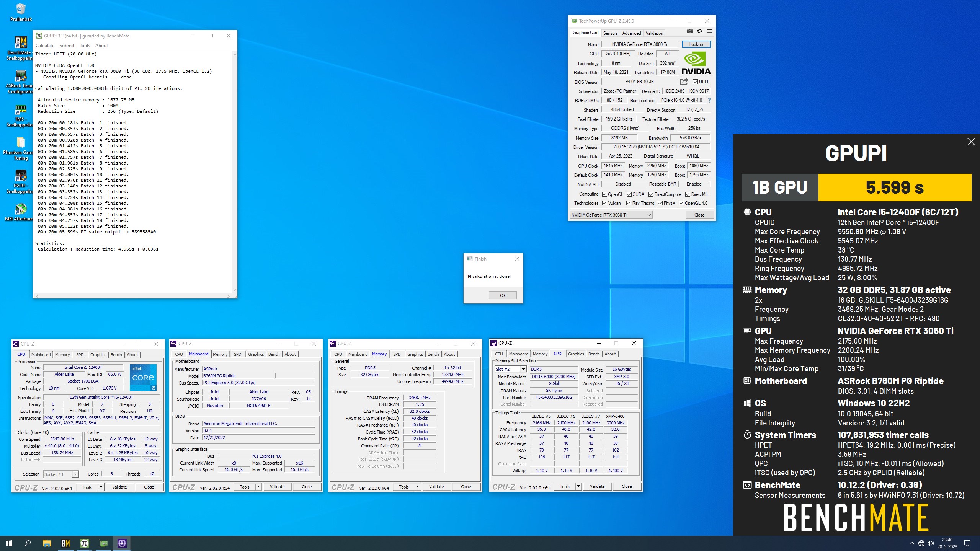Open the Bench tab in CPU-Z SPD window
Image resolution: width=980 pixels, height=551 pixels.
point(594,354)
